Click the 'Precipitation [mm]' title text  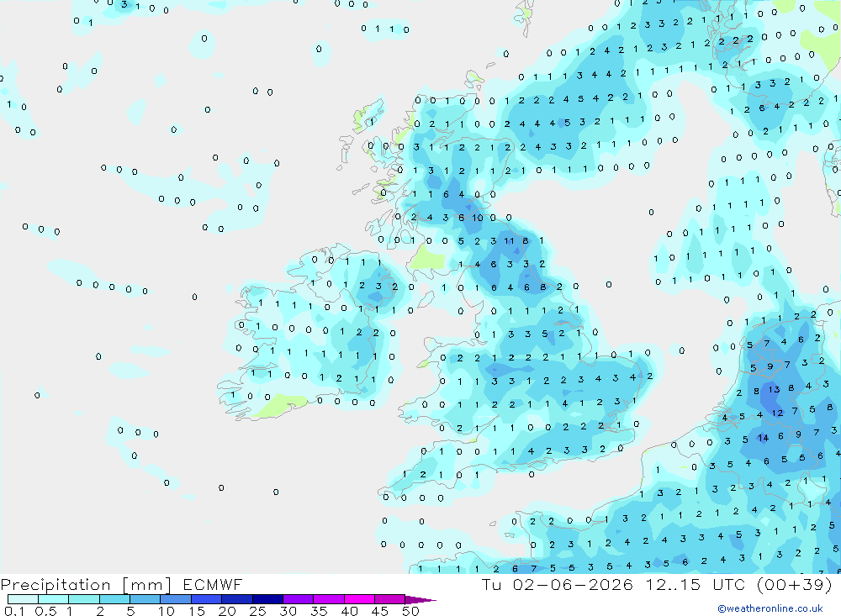[86, 585]
